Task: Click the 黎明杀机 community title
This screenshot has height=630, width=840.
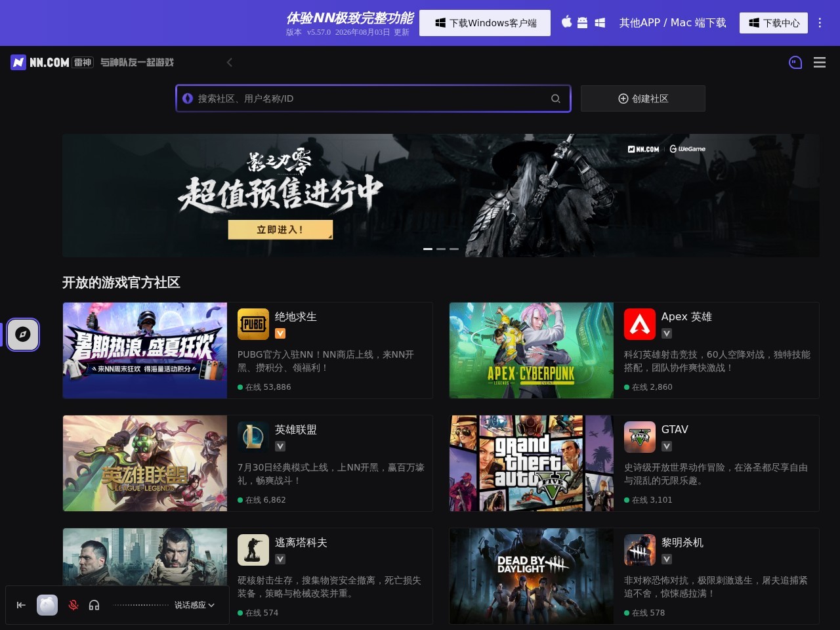Action: pyautogui.click(x=682, y=542)
